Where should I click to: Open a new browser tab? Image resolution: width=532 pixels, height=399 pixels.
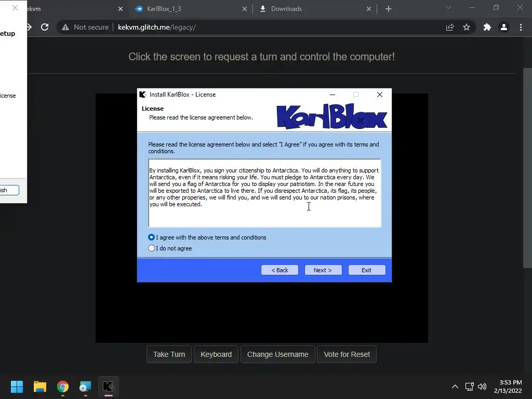[389, 9]
